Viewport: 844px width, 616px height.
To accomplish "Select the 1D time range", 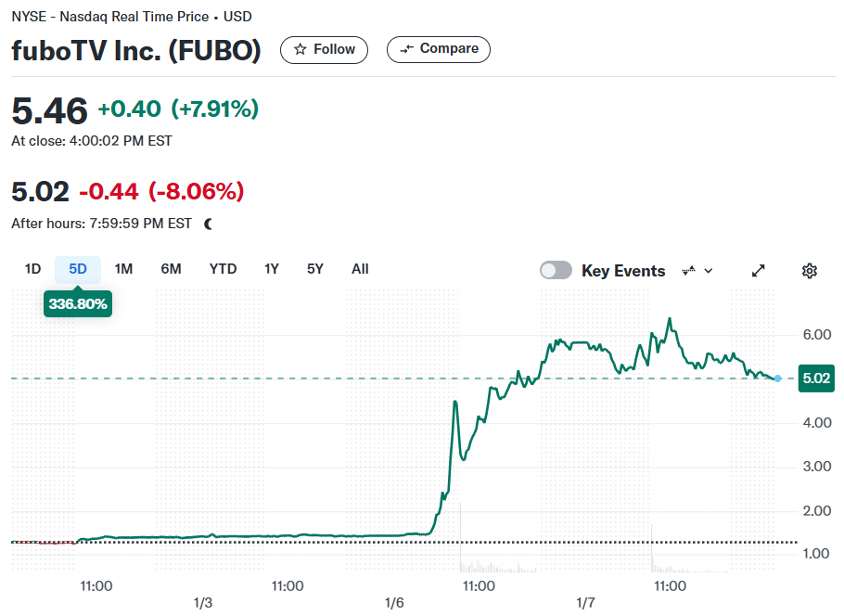I will coord(32,269).
